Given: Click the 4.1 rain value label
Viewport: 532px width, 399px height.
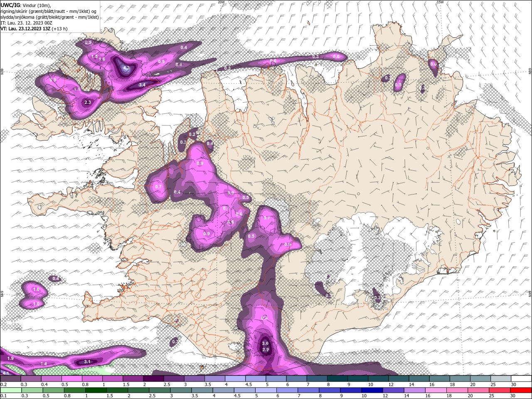Looking at the screenshot, I should click(x=5, y=373).
